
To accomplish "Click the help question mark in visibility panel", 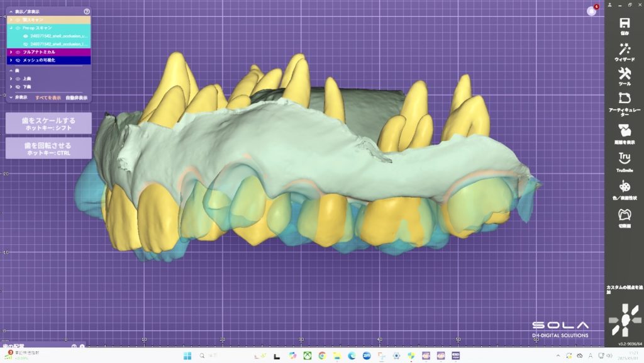I will click(87, 11).
